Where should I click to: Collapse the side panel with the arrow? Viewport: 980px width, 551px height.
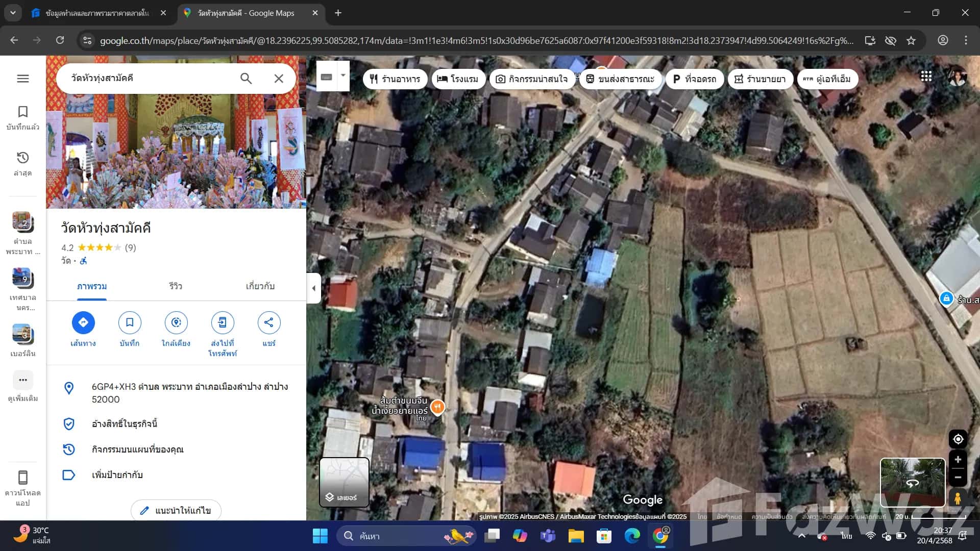pyautogui.click(x=313, y=288)
